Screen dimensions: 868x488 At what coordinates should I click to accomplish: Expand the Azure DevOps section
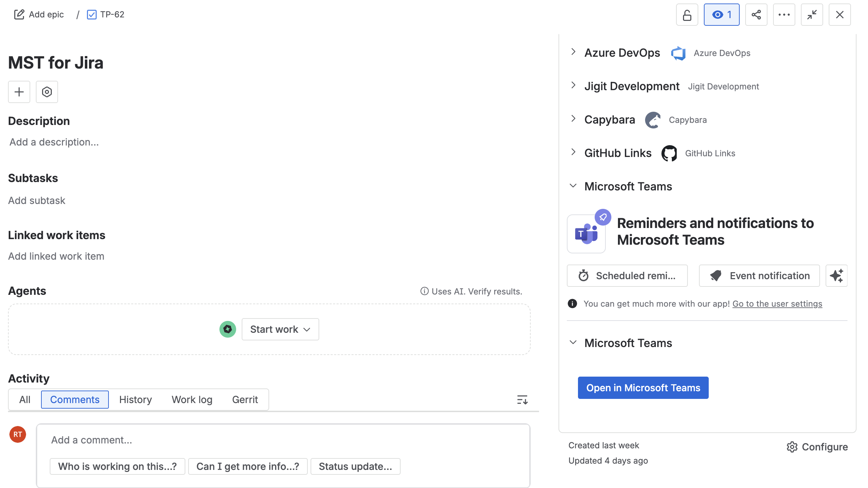[573, 52]
